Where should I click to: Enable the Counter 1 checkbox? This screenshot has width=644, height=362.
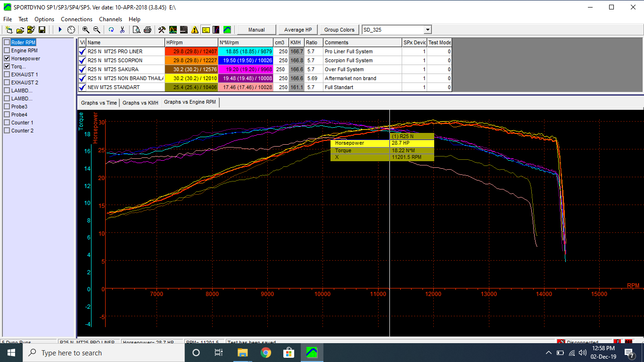[x=7, y=123]
